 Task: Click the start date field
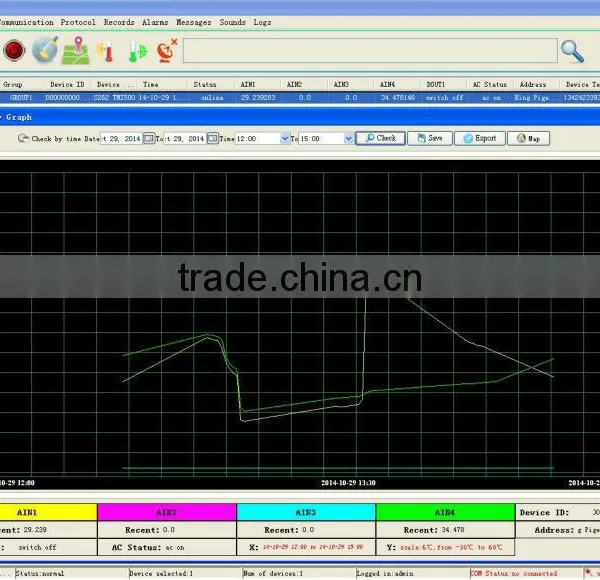[x=122, y=138]
